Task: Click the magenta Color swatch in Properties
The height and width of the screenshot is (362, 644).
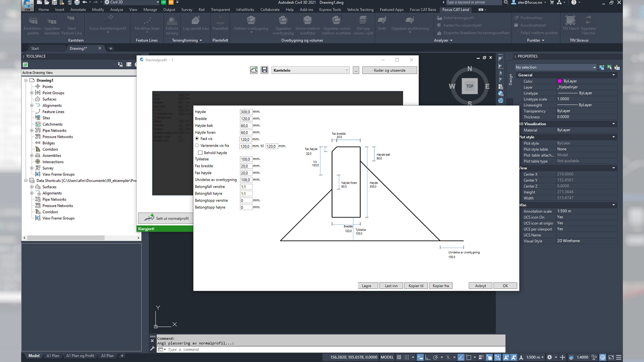Action: (559, 81)
